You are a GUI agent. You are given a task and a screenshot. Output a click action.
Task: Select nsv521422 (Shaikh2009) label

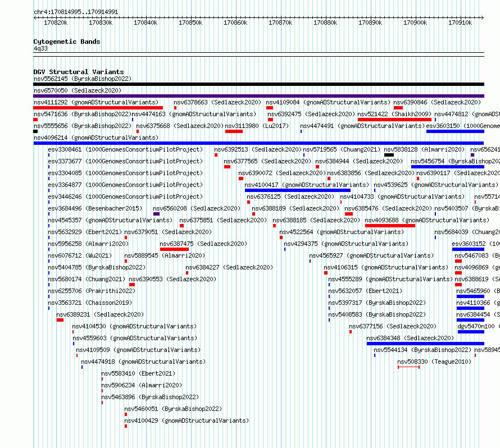coord(394,114)
